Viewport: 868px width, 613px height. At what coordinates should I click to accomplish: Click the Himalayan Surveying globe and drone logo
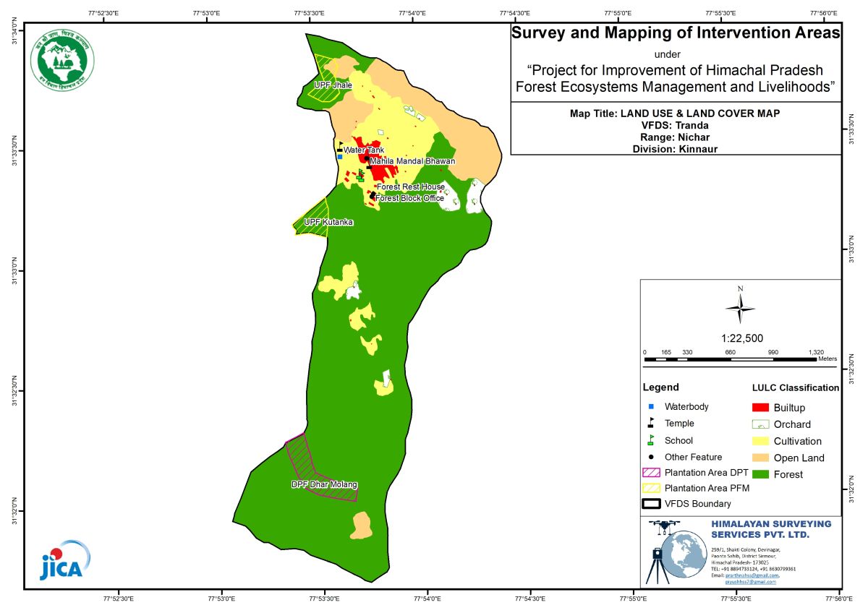point(676,552)
